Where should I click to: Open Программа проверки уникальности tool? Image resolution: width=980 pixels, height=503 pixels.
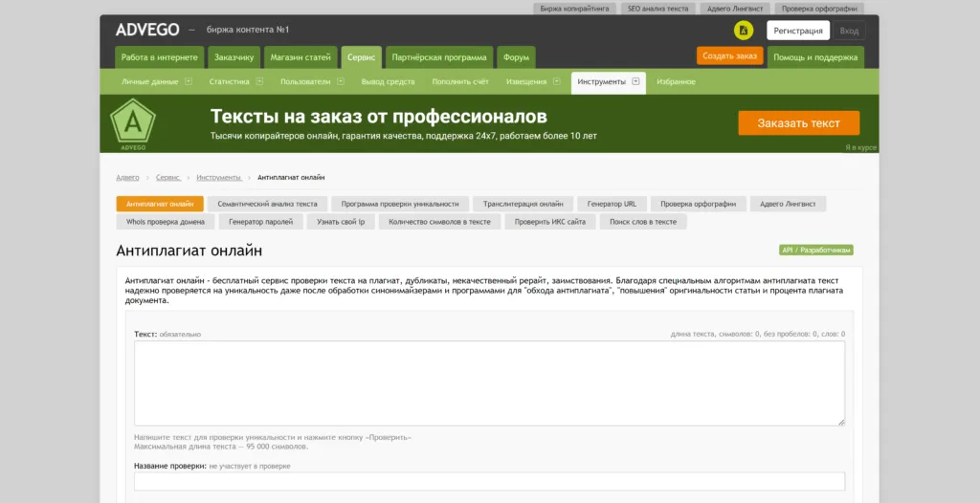point(400,204)
